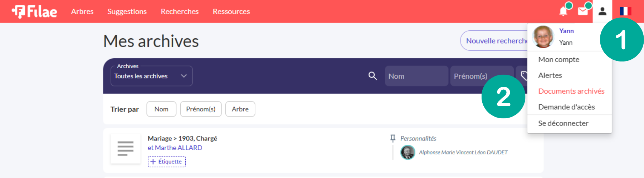Click the Filae logo

(x=34, y=11)
